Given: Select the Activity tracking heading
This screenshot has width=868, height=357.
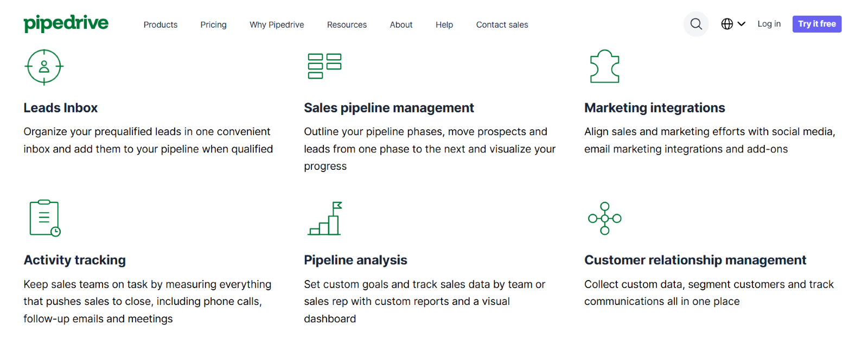Looking at the screenshot, I should point(75,260).
